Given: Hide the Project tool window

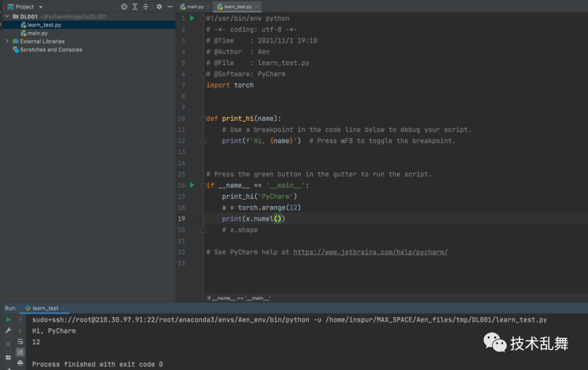Looking at the screenshot, I should pos(170,7).
